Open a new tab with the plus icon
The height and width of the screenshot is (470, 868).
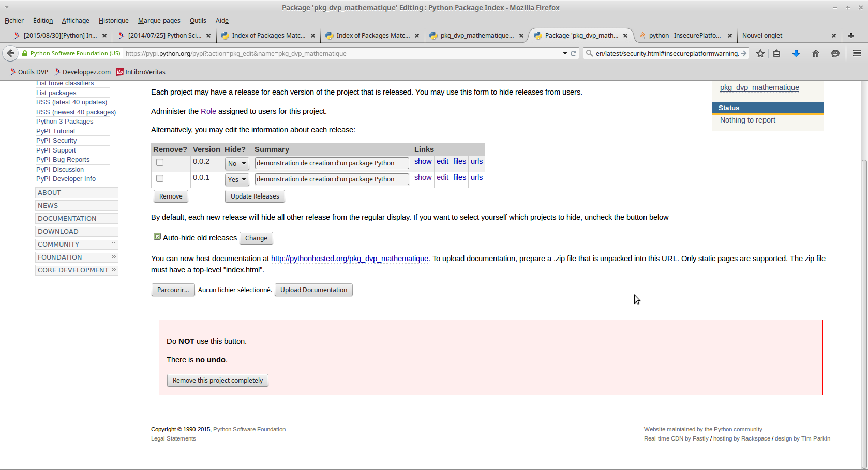[851, 36]
